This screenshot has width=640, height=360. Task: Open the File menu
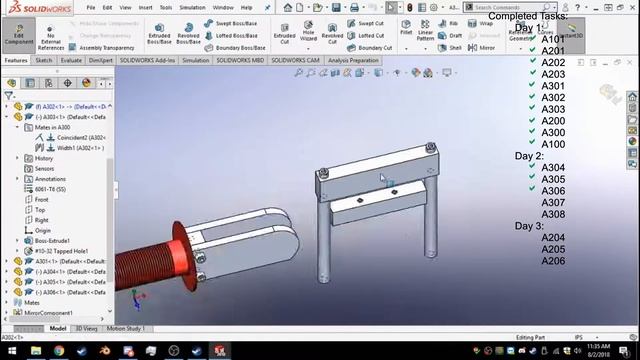[91, 7]
